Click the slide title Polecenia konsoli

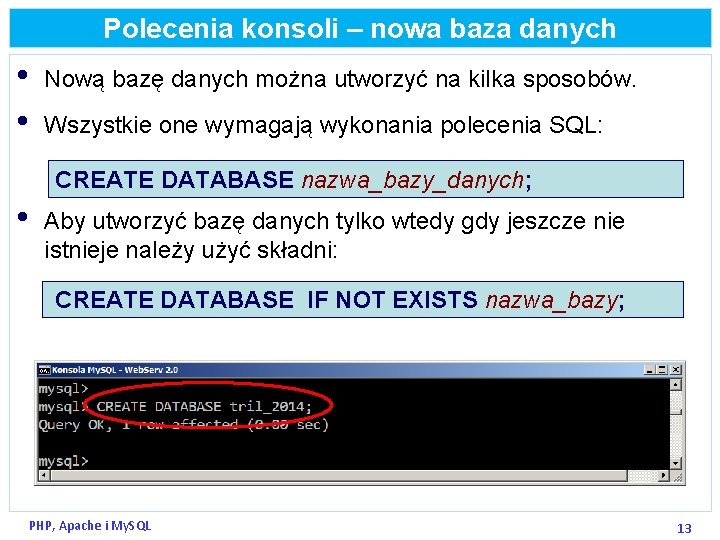coord(360,28)
